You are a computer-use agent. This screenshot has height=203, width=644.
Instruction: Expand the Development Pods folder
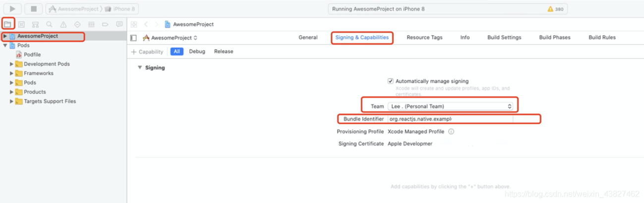(x=12, y=64)
